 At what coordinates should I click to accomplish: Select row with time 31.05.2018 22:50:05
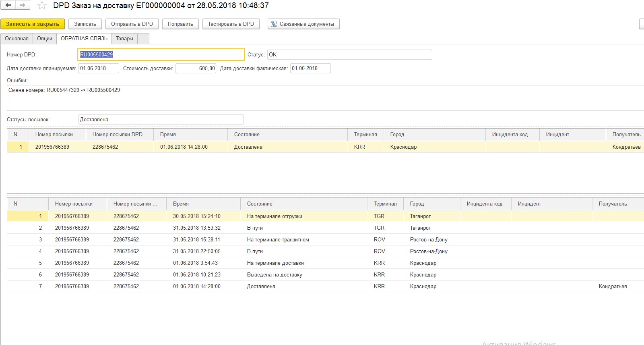325,251
